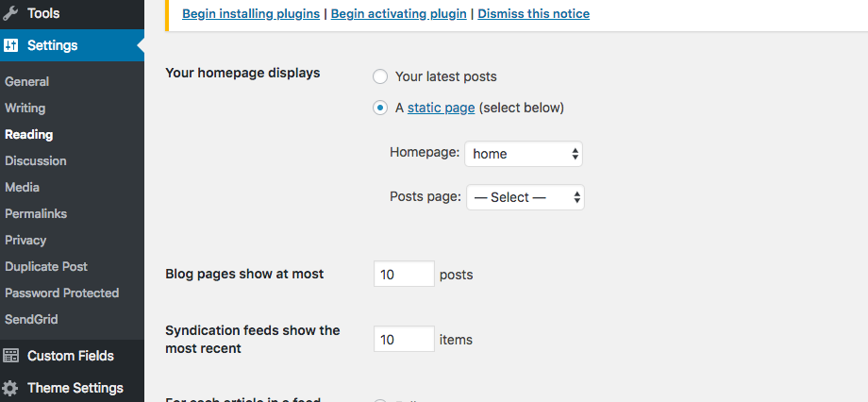Click the Blog pages show at most field
This screenshot has height=402, width=868.
pyautogui.click(x=404, y=274)
